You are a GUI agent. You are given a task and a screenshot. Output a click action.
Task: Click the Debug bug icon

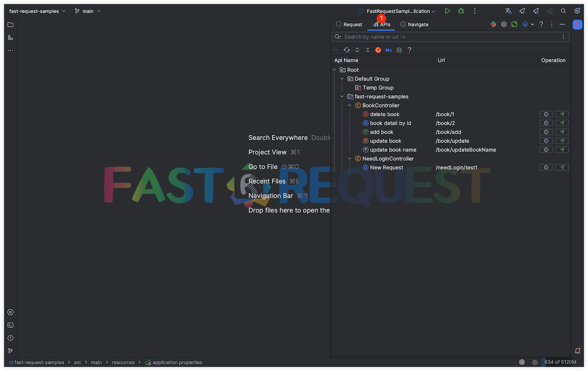[461, 11]
